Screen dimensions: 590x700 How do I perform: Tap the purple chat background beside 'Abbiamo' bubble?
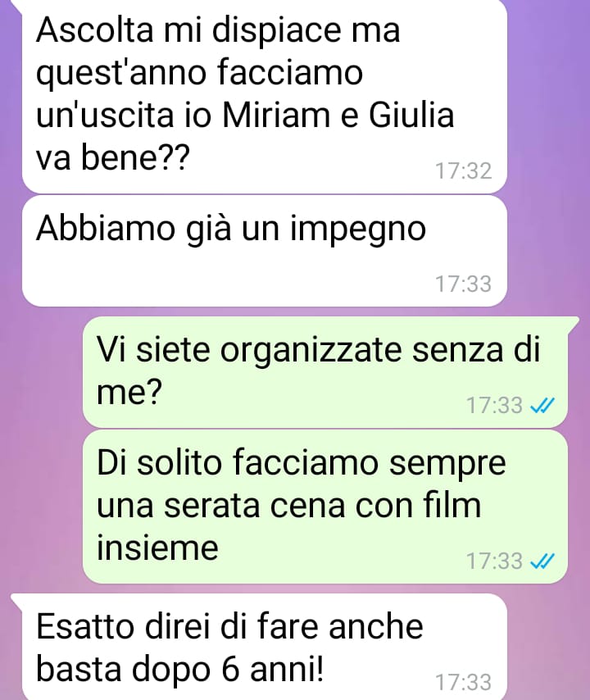point(548,251)
